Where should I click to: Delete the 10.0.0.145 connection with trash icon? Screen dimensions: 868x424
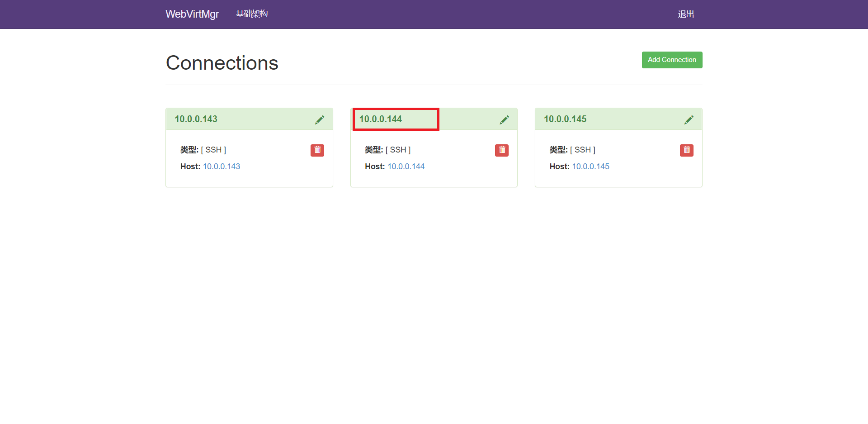(x=686, y=150)
